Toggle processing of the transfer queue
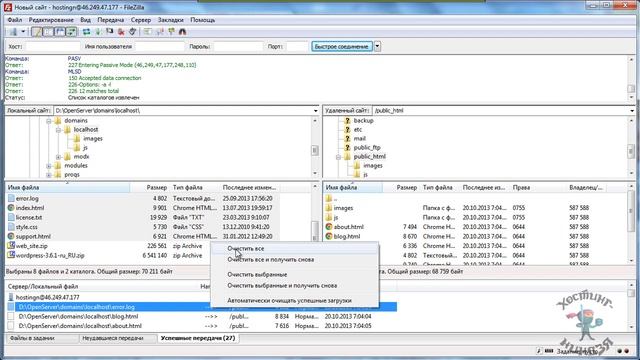Image resolution: width=640 pixels, height=360 pixels. coord(98,31)
